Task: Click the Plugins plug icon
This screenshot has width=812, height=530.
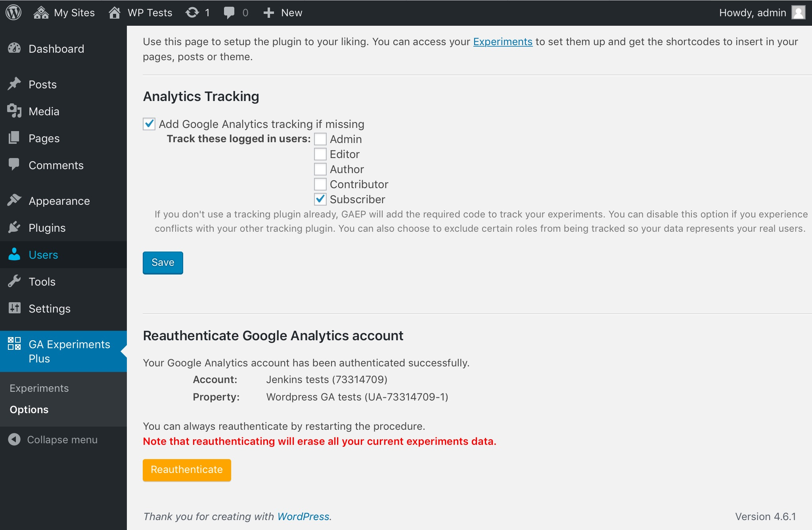Action: (14, 227)
